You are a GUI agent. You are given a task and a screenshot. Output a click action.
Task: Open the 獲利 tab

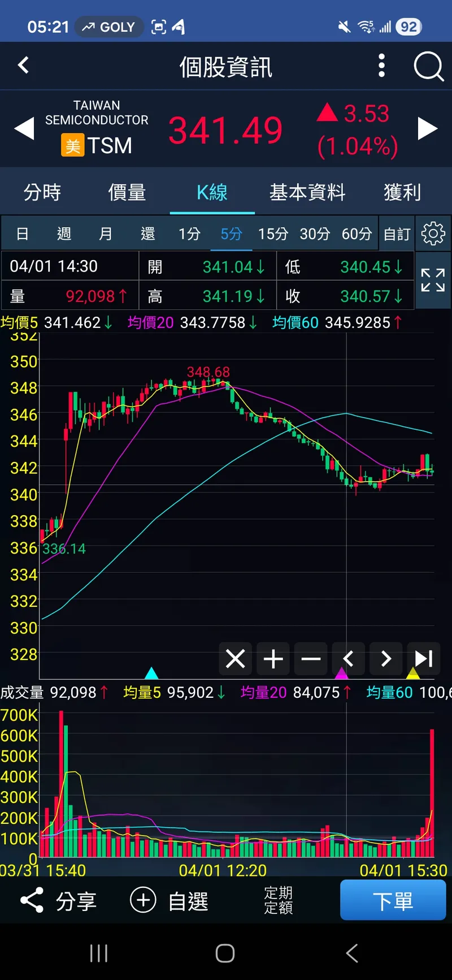point(402,192)
